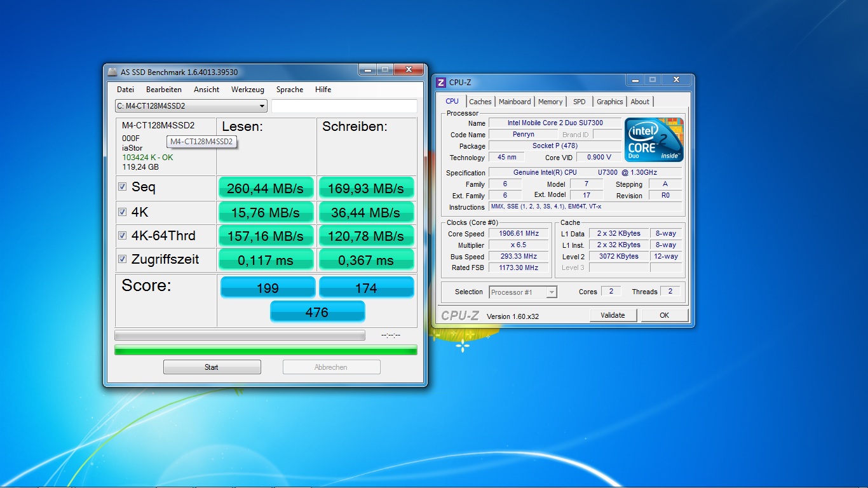Click the 103424 K - OK alignment text

(x=147, y=158)
